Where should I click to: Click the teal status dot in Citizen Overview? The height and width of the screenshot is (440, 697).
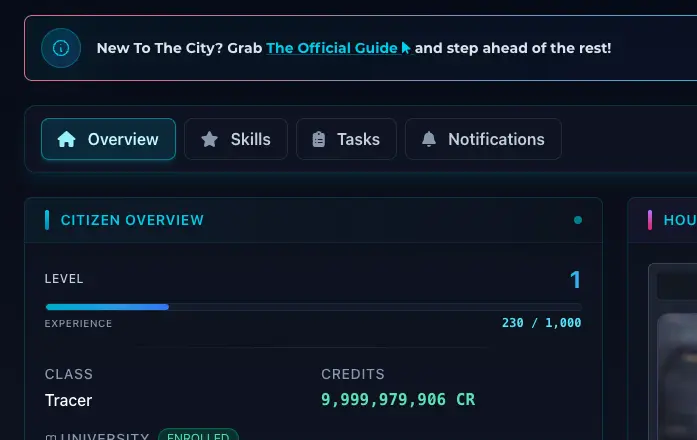[578, 220]
